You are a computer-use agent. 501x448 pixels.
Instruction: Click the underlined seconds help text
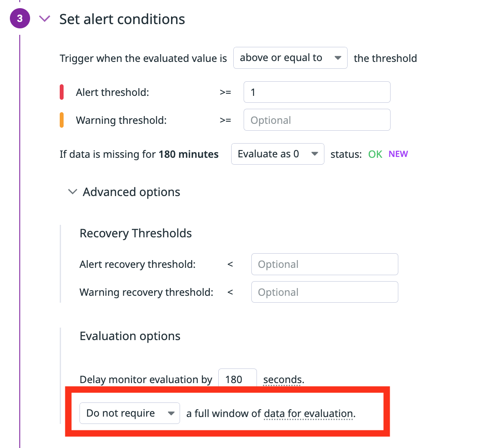coord(283,380)
